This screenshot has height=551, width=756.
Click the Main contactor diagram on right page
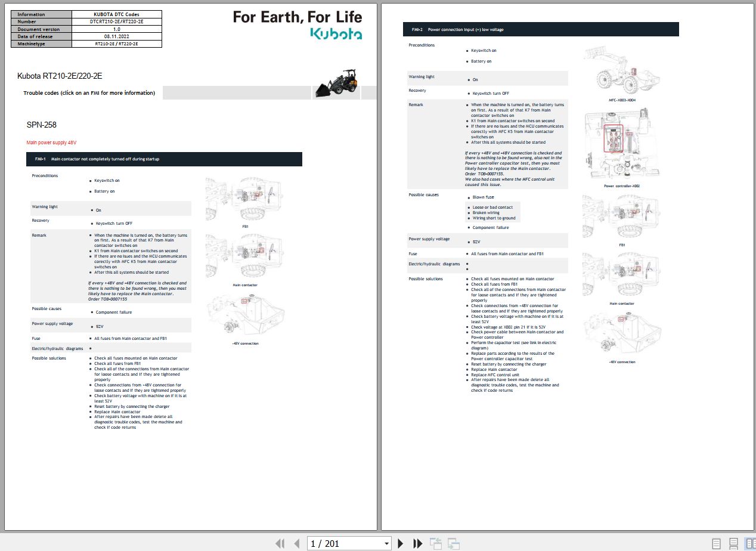[x=622, y=275]
